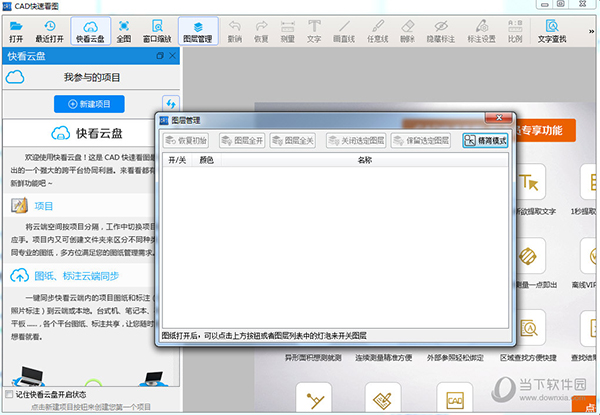This screenshot has width=600, height=415.
Task: Toggle the 隐藏标注 hide annotations tool
Action: (x=440, y=31)
